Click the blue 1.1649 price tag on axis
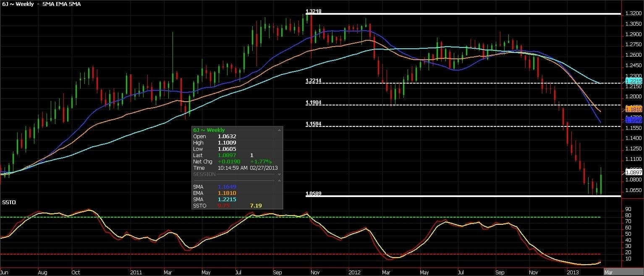The image size is (644, 276). tap(634, 120)
